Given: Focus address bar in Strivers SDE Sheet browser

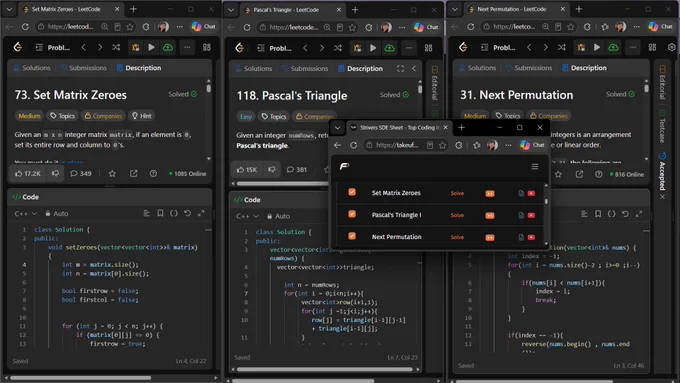Looking at the screenshot, I should point(397,145).
